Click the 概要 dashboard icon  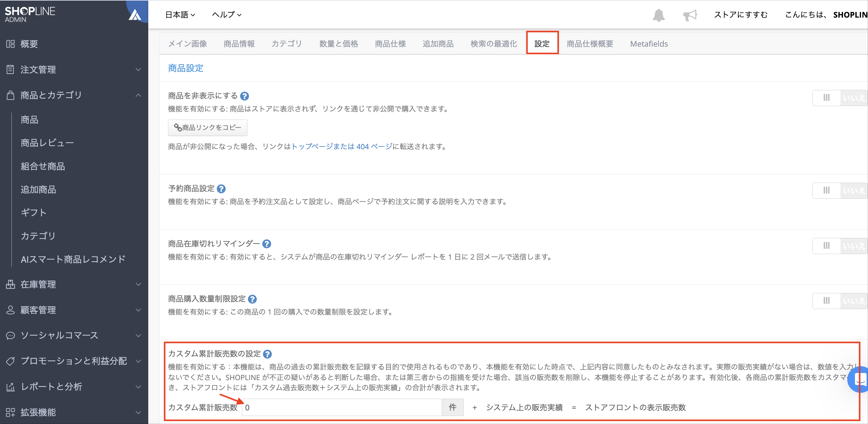tap(11, 44)
